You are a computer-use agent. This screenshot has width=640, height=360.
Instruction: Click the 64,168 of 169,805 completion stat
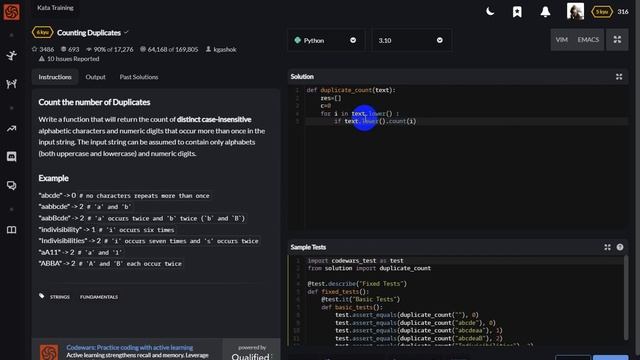tap(169, 49)
